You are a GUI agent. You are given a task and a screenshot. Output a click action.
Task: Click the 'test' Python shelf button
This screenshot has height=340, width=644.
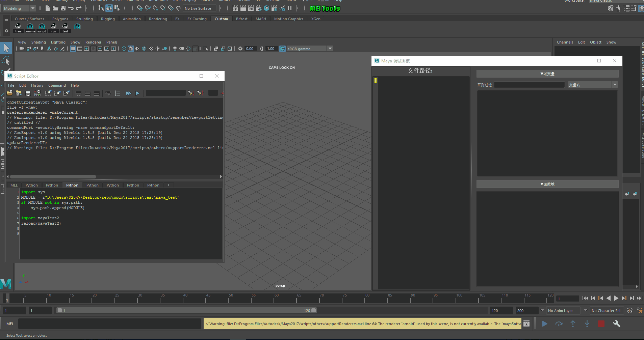pyautogui.click(x=65, y=28)
